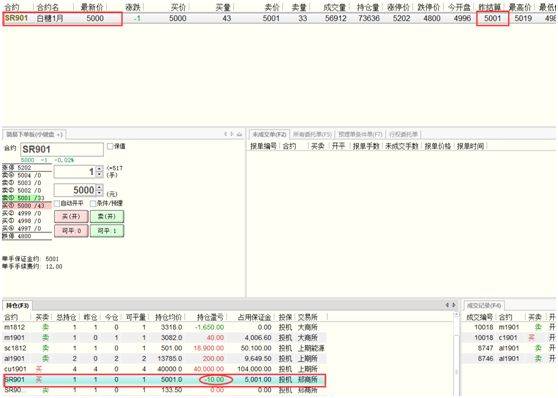Click the lots quantity input field
The height and width of the screenshot is (398, 558).
[75, 172]
